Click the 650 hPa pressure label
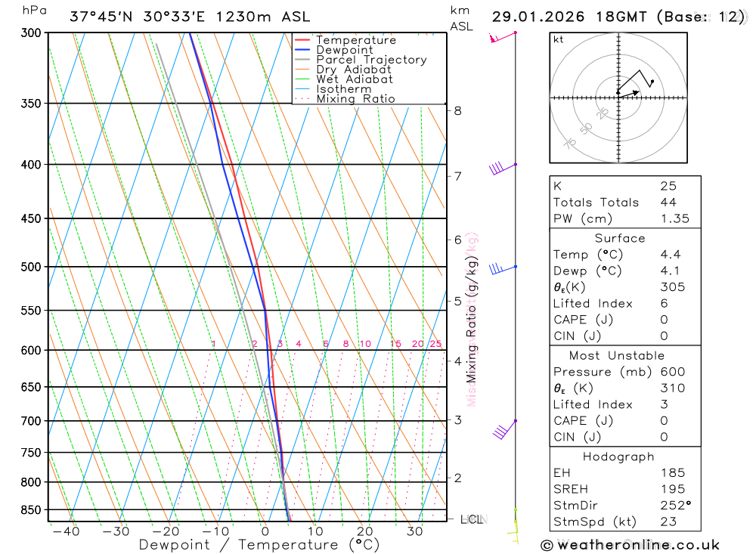 [31, 387]
